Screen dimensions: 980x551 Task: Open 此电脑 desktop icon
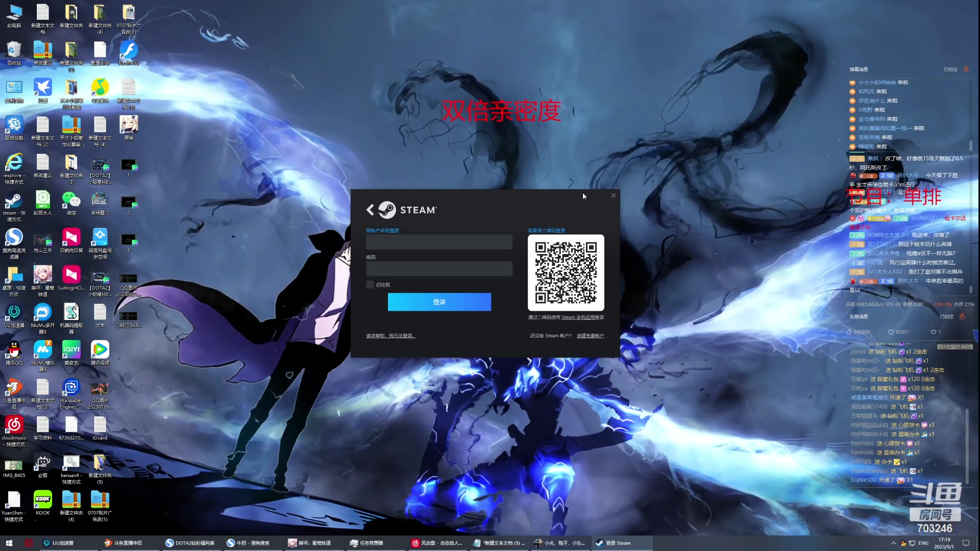click(x=14, y=16)
